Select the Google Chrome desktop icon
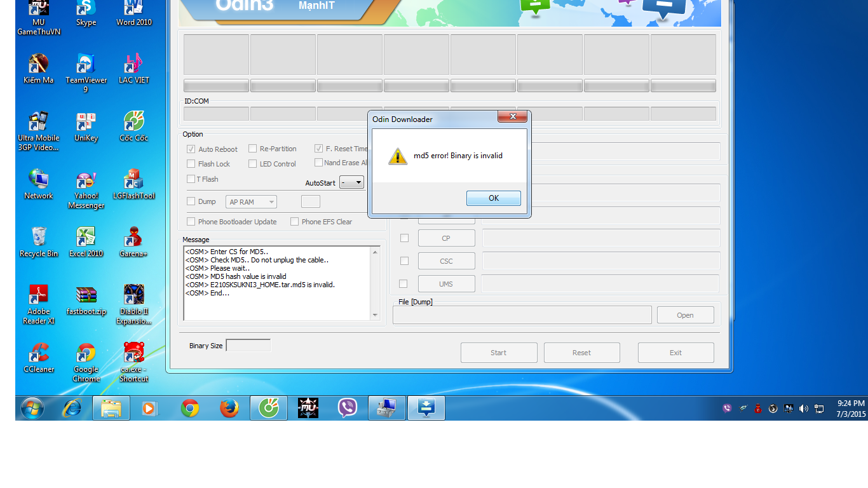868x488 pixels. tap(86, 362)
